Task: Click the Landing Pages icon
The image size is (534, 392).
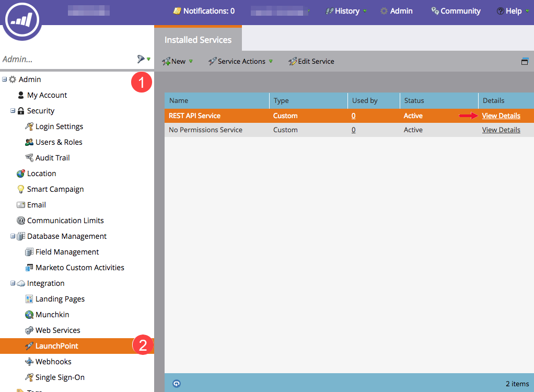Action: coord(29,298)
